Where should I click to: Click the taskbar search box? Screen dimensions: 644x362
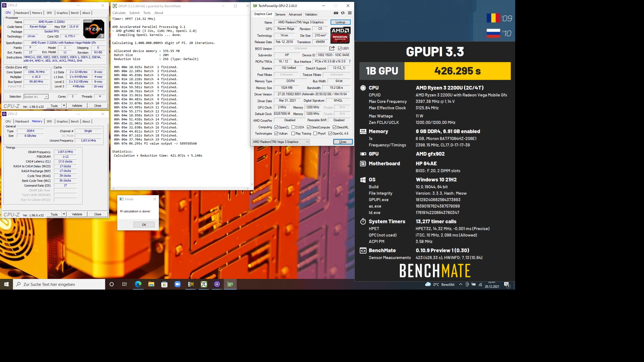click(x=59, y=284)
